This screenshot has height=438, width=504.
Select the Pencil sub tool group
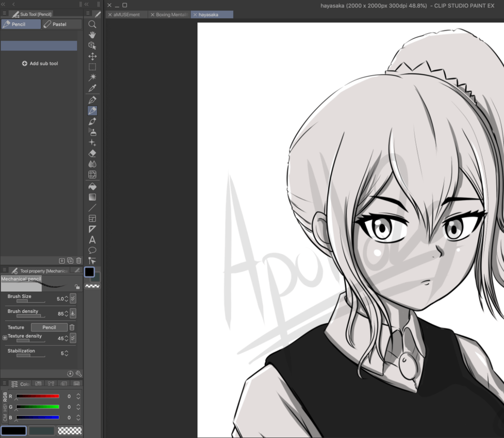(21, 24)
